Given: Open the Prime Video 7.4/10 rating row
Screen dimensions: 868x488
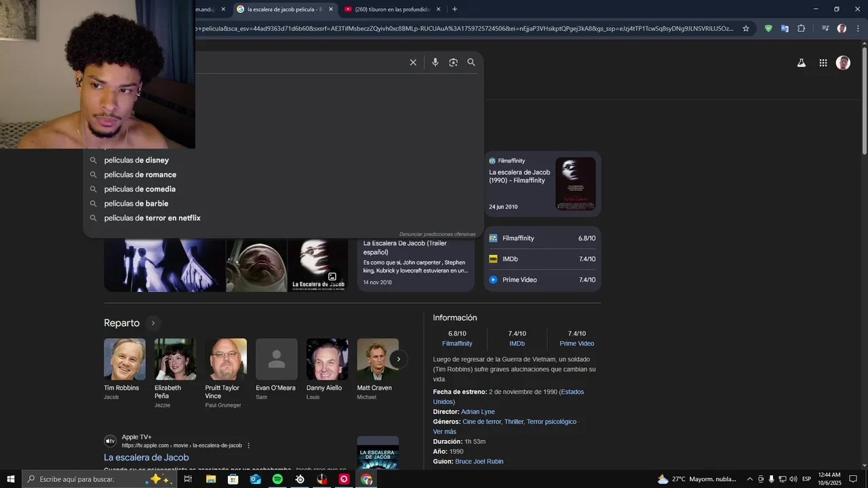Looking at the screenshot, I should point(542,280).
